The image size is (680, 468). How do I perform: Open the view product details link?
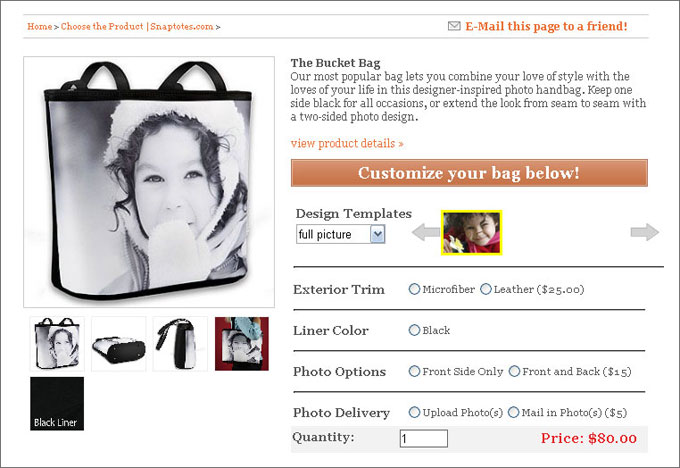(347, 143)
